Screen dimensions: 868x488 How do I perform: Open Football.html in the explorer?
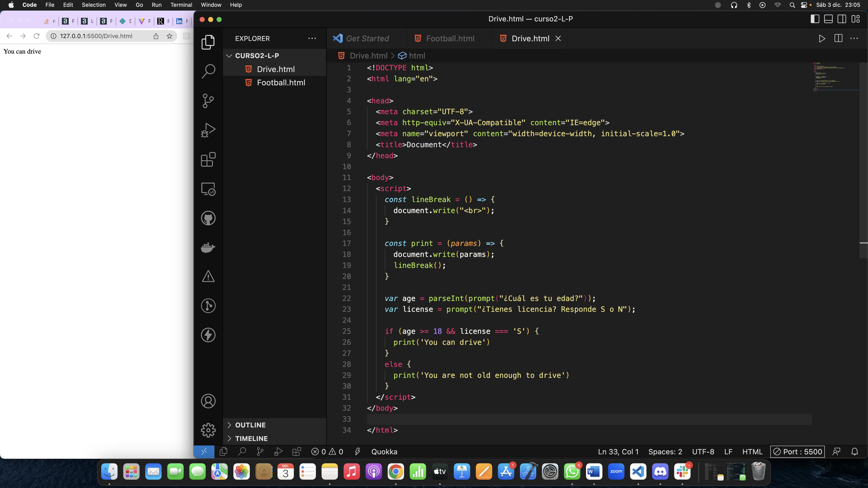[x=275, y=83]
